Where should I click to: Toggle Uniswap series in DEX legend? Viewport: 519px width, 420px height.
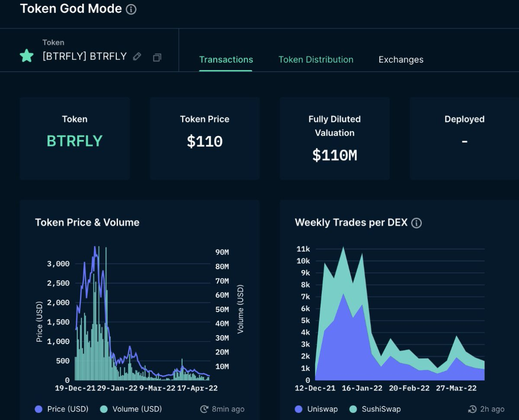[x=316, y=409]
